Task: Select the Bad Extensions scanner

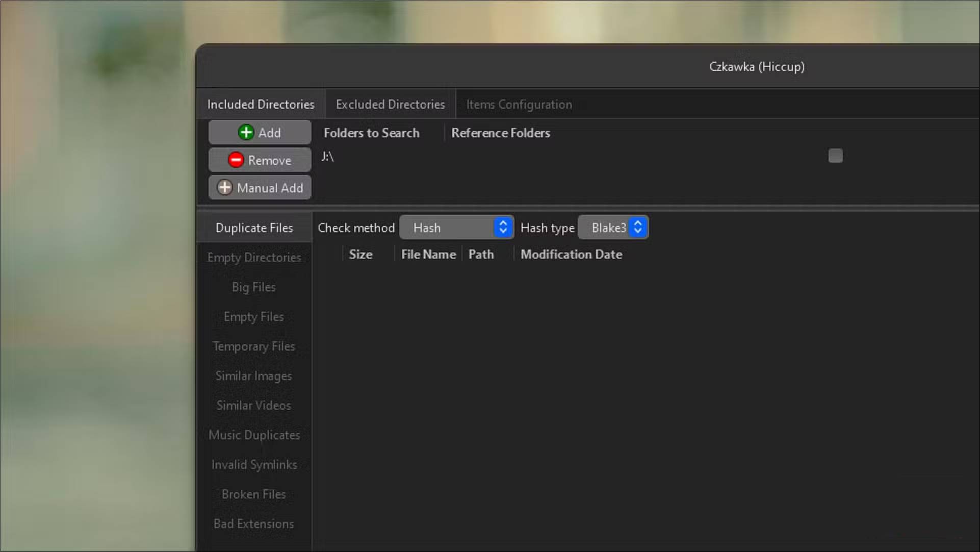Action: coord(253,523)
